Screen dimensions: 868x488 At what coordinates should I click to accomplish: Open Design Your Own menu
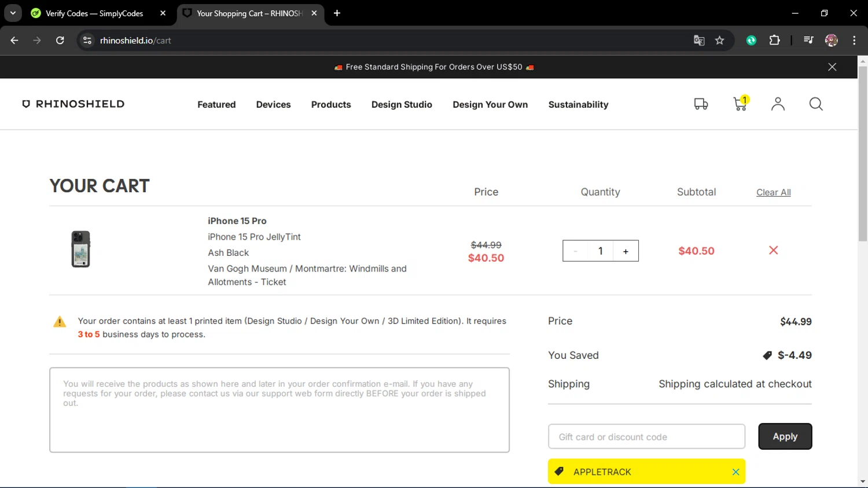(x=490, y=105)
